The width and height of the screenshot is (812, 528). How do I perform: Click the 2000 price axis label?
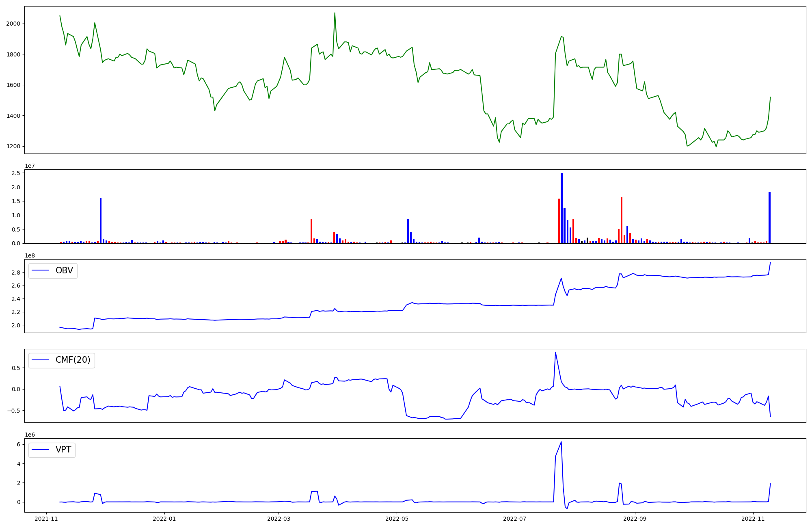click(x=13, y=24)
